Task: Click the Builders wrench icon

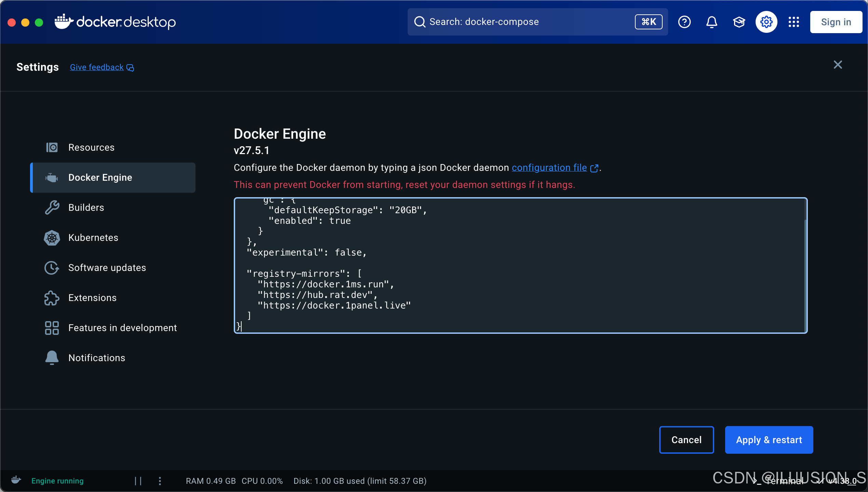Action: tap(52, 208)
